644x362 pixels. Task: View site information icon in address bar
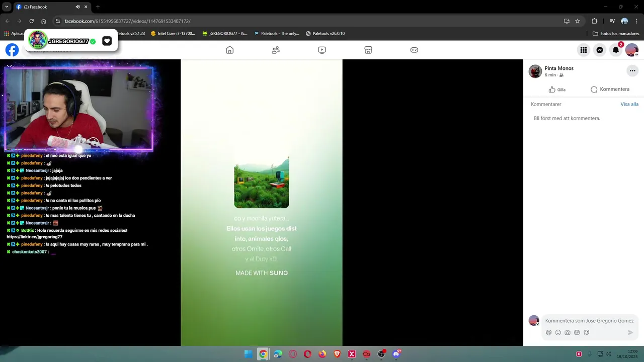tap(58, 21)
